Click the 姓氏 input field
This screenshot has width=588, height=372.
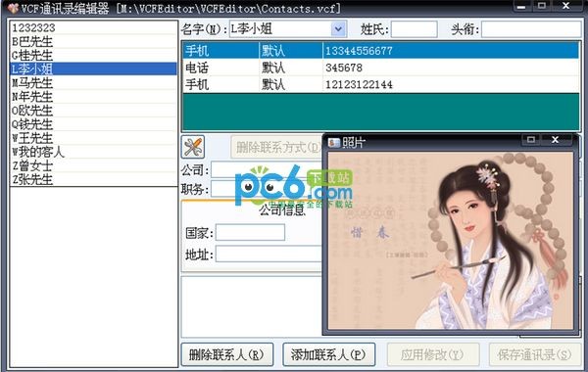click(x=414, y=29)
